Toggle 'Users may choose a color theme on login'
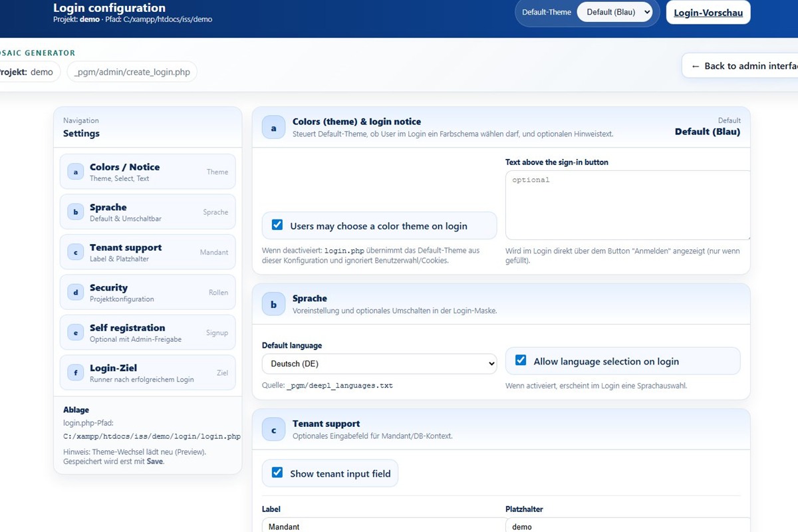This screenshot has width=798, height=532. (x=277, y=225)
